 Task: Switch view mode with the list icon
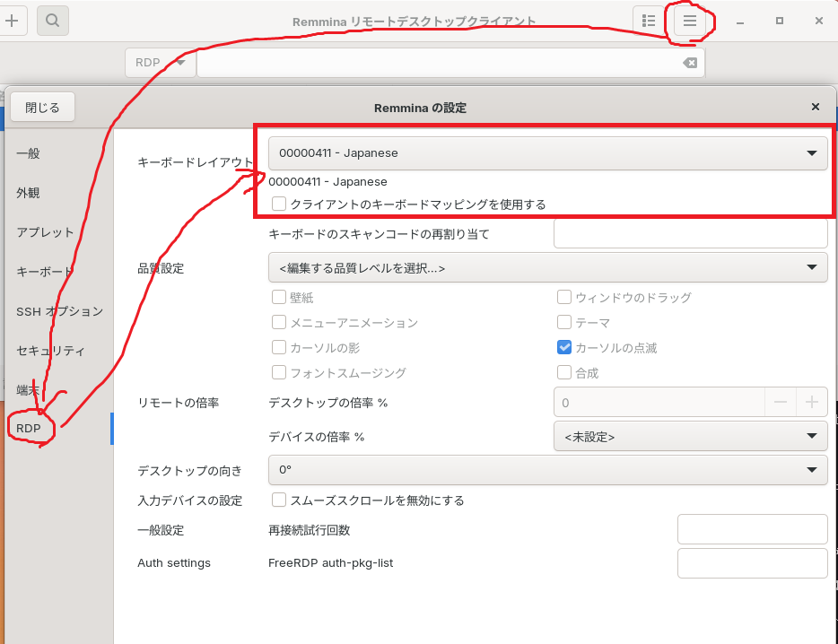pyautogui.click(x=649, y=21)
